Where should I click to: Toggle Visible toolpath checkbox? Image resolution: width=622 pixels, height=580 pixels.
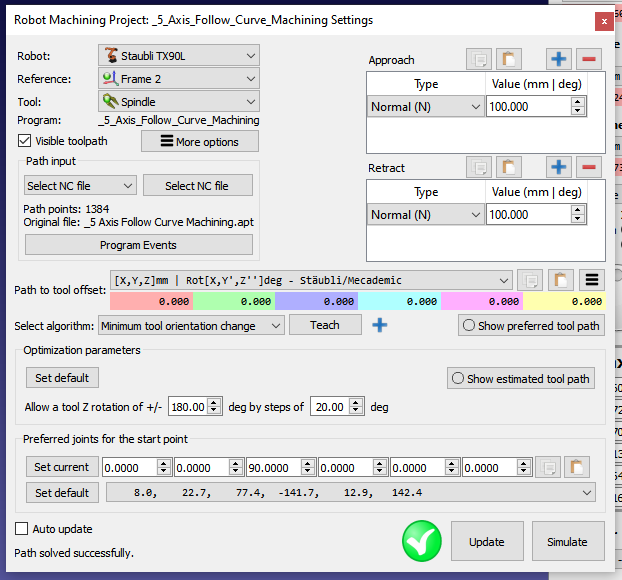(24, 141)
